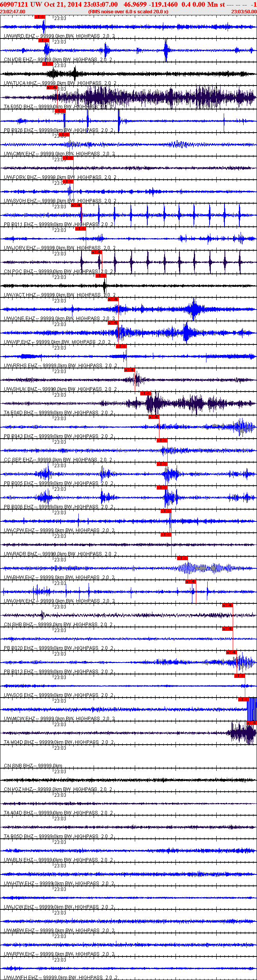Click the TA F05D BHZ station label
257x980 pixels.
pos(58,107)
